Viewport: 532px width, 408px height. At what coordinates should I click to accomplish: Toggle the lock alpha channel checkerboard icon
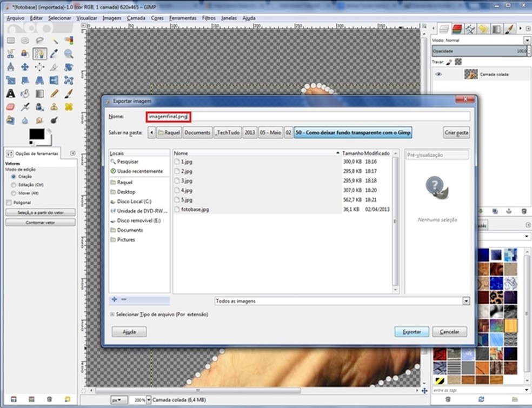[458, 62]
